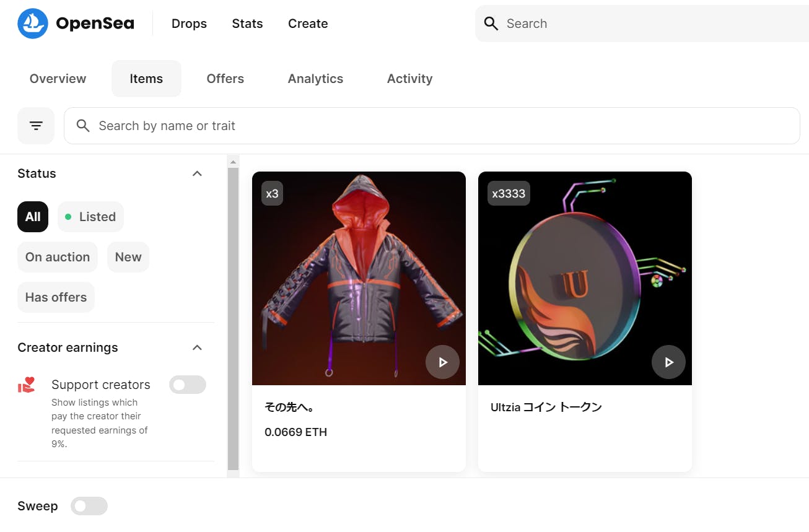Screen dimensions: 809x532
Task: Collapse the Status section chevron
Action: [197, 173]
